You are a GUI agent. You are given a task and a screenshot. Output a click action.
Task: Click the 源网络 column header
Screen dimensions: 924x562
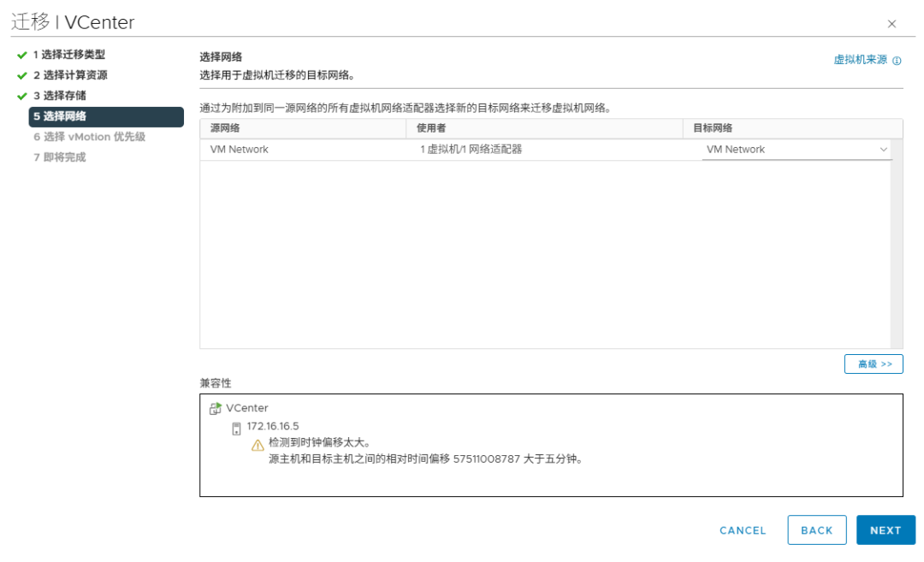(303, 128)
